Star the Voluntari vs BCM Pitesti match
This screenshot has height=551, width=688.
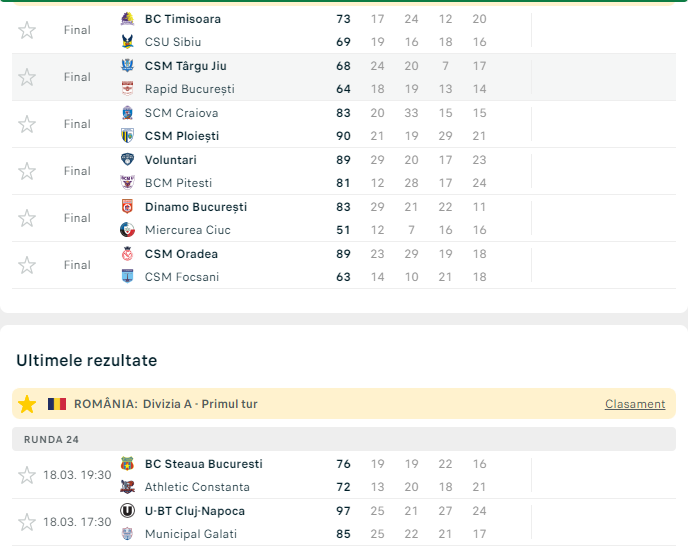pyautogui.click(x=27, y=171)
